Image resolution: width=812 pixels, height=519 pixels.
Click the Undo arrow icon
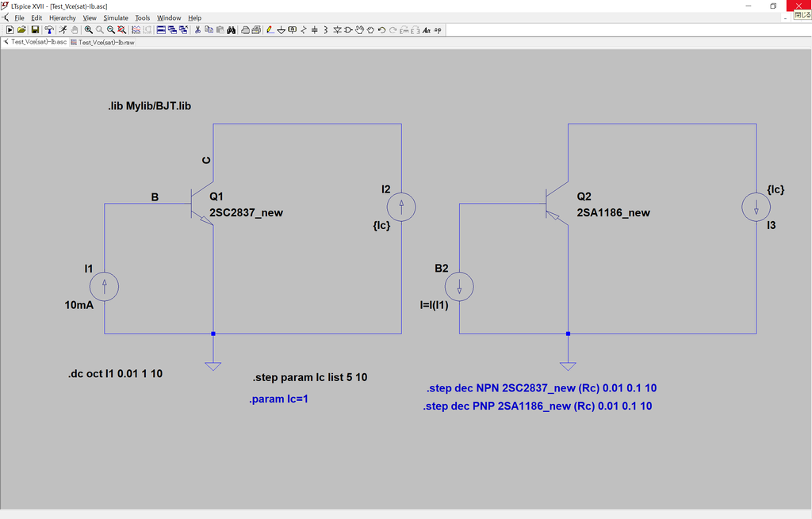[381, 30]
